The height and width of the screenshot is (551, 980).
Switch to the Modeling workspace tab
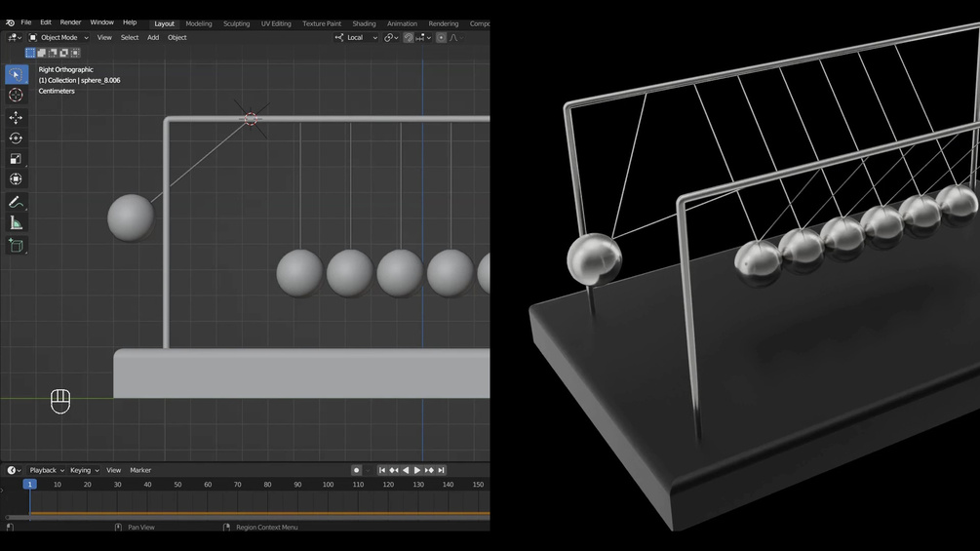pos(199,23)
